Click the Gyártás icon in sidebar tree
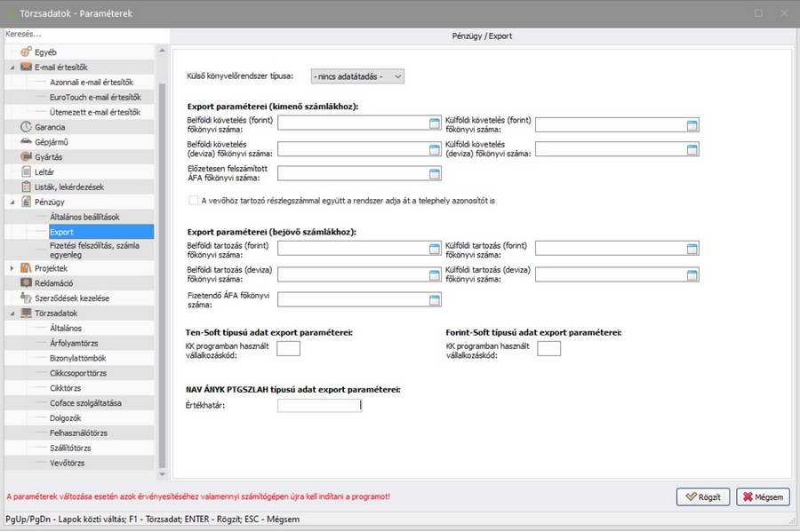The height and width of the screenshot is (532, 800). pyautogui.click(x=27, y=157)
